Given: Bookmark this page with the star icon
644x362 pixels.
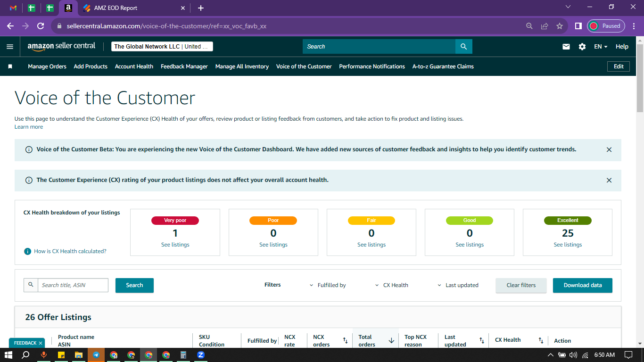Looking at the screenshot, I should pyautogui.click(x=560, y=26).
